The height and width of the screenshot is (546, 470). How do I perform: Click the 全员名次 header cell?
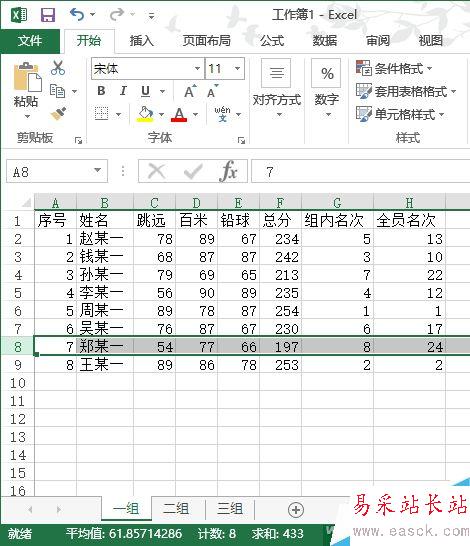click(x=409, y=220)
